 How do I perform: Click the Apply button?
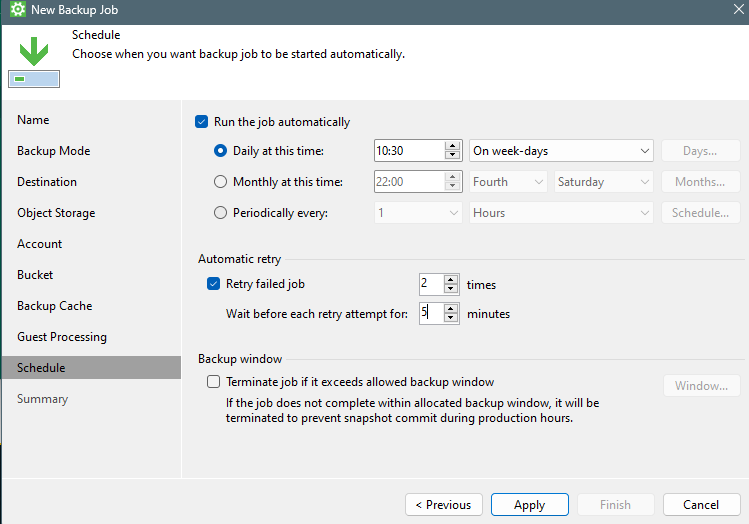(529, 505)
